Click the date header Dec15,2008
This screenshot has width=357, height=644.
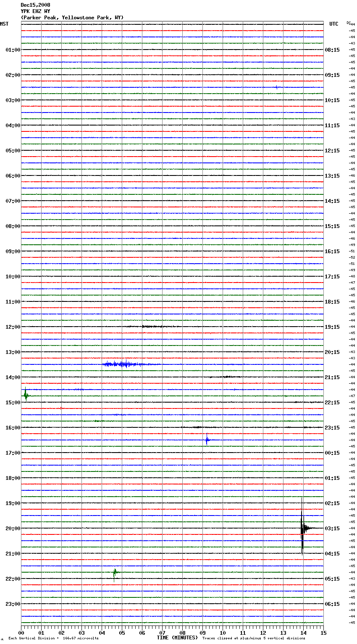pyautogui.click(x=35, y=5)
